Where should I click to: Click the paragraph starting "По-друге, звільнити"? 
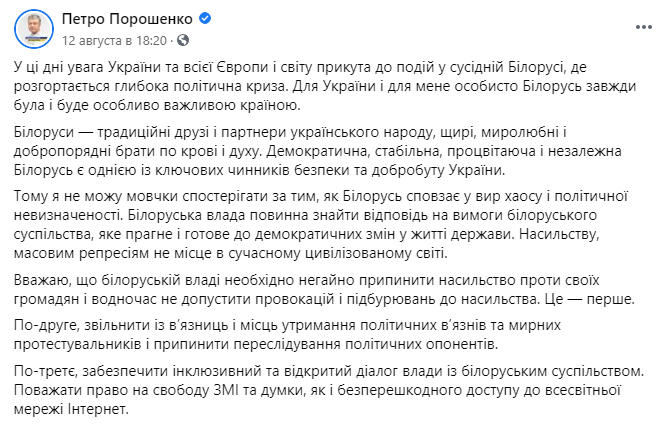click(x=287, y=335)
